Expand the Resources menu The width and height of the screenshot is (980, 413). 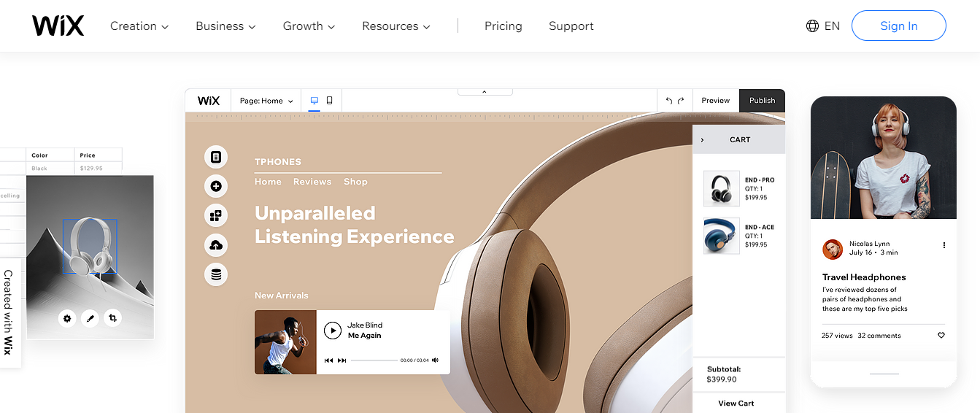coord(396,26)
